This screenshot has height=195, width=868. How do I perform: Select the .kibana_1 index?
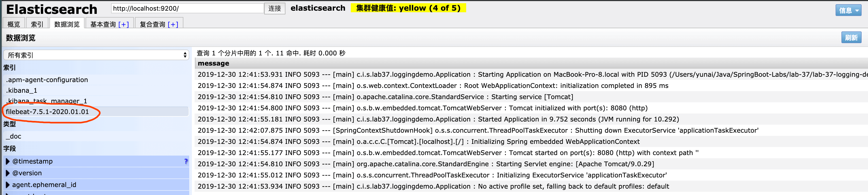pyautogui.click(x=96, y=90)
